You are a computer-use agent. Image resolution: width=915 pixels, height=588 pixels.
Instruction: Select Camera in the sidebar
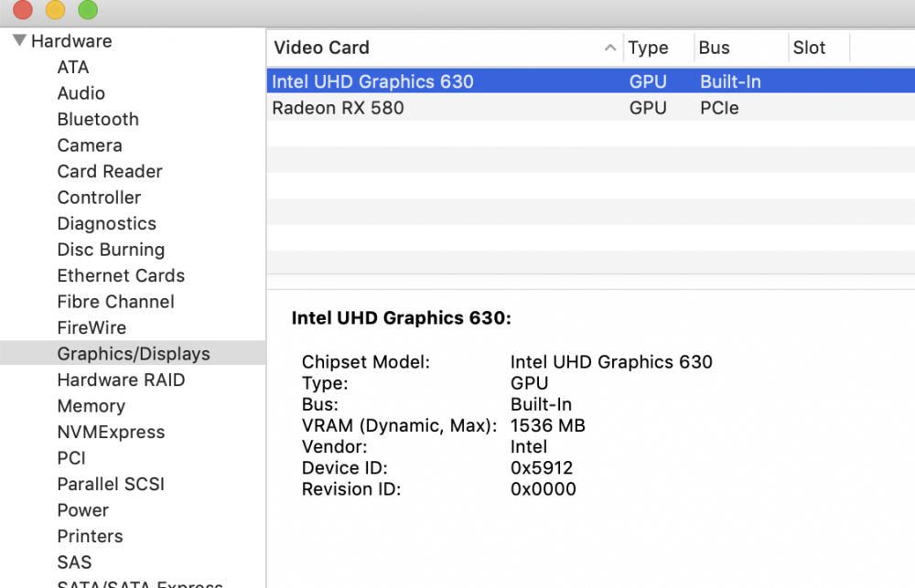(90, 145)
